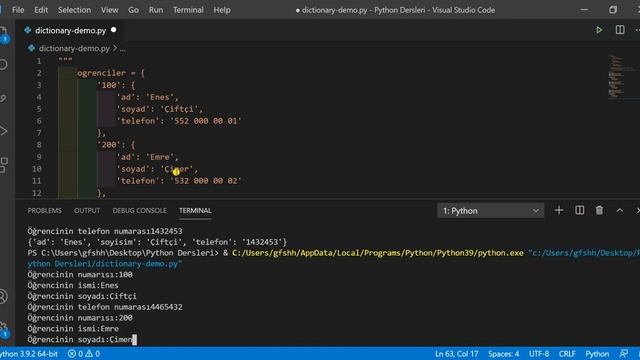Change language mode 'Python' in status bar
Image resolution: width=640 pixels, height=360 pixels.
(597, 354)
